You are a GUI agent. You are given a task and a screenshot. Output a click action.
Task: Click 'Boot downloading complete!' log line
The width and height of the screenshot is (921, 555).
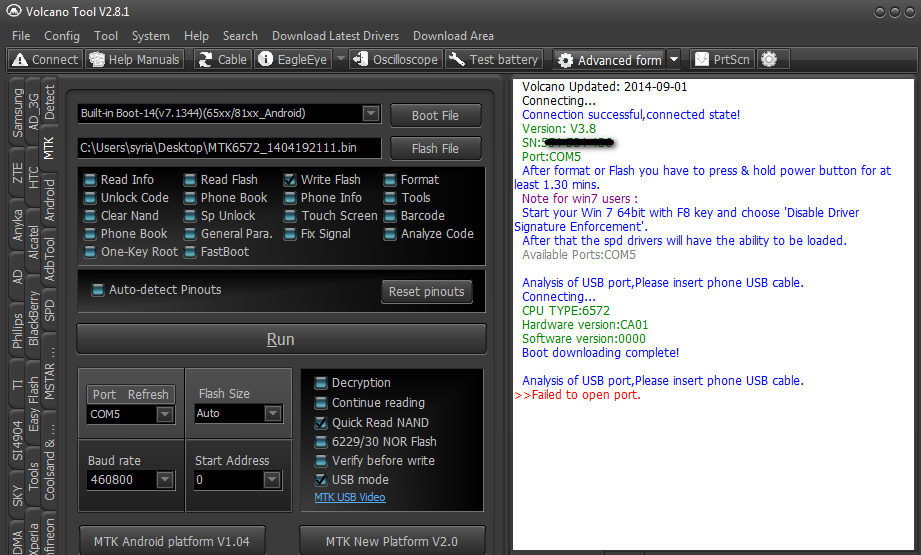coord(600,353)
